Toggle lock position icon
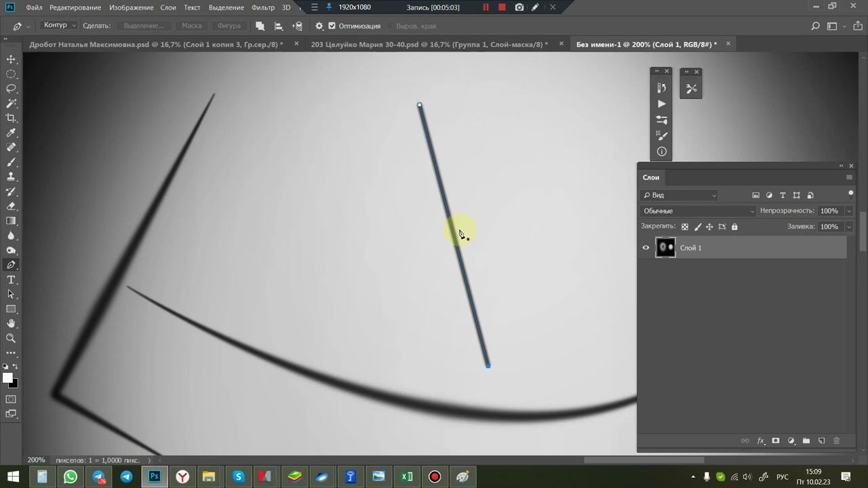The width and height of the screenshot is (868, 488). coord(709,227)
